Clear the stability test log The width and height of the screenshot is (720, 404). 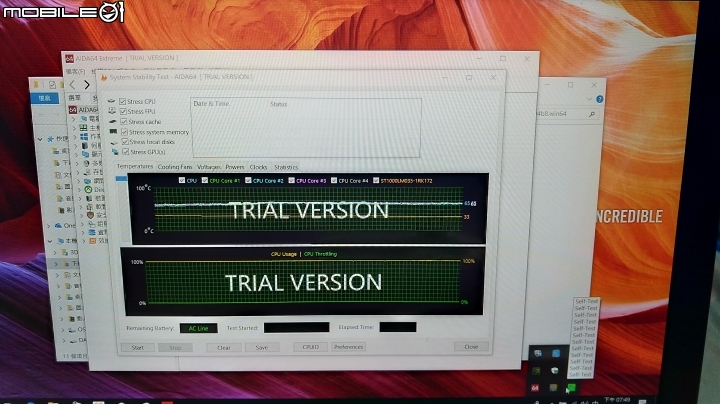point(224,348)
